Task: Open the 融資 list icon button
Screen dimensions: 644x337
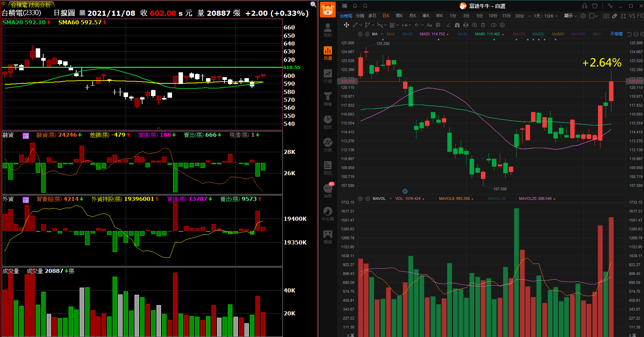Action: pos(26,136)
